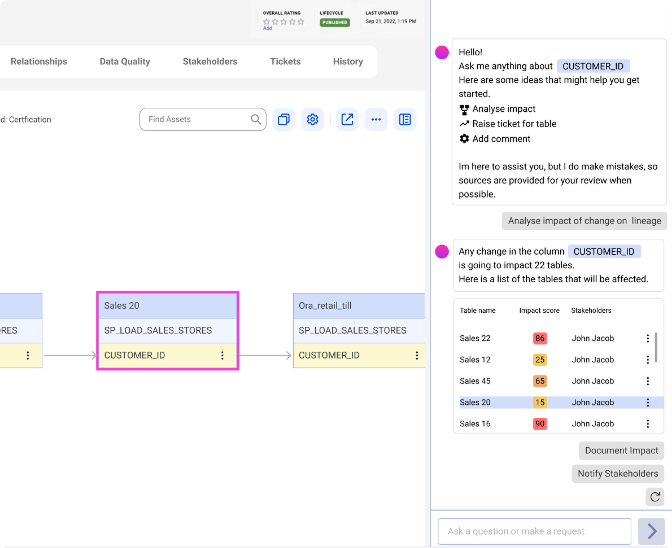Open row options for Sales 12
This screenshot has height=548, width=672.
[x=648, y=359]
